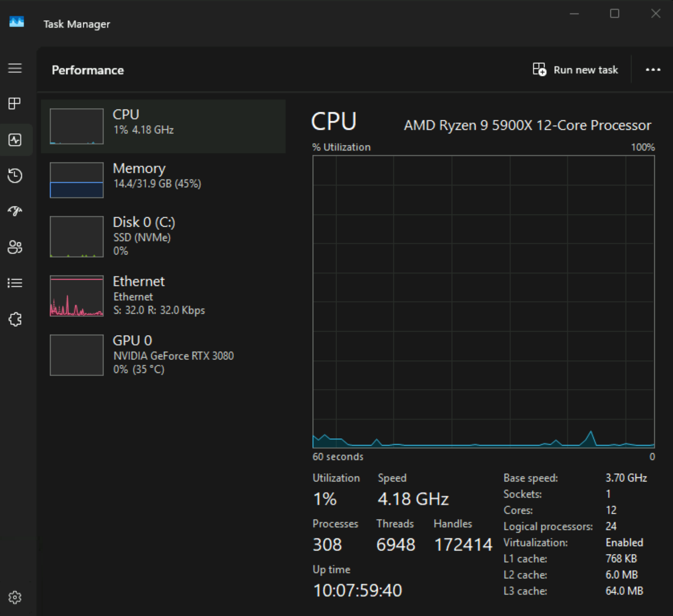The image size is (673, 616).
Task: Click the 1% utilization value under Utilization
Action: point(325,499)
